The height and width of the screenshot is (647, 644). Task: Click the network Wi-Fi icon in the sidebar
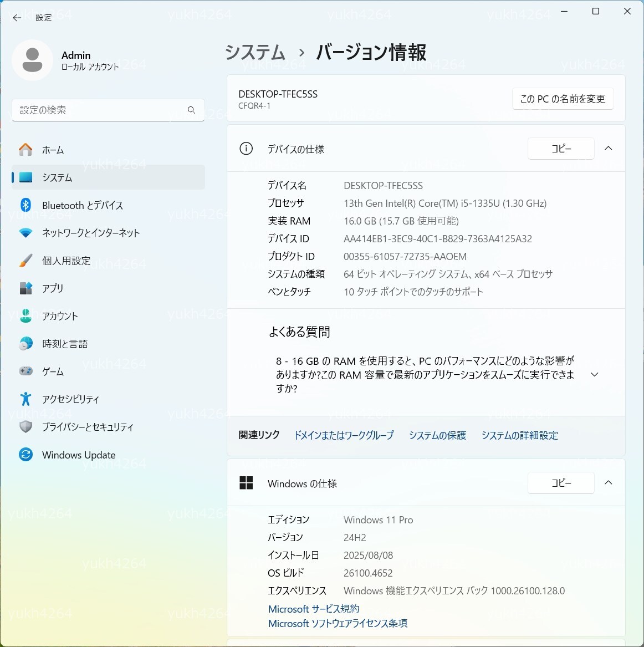pos(25,233)
